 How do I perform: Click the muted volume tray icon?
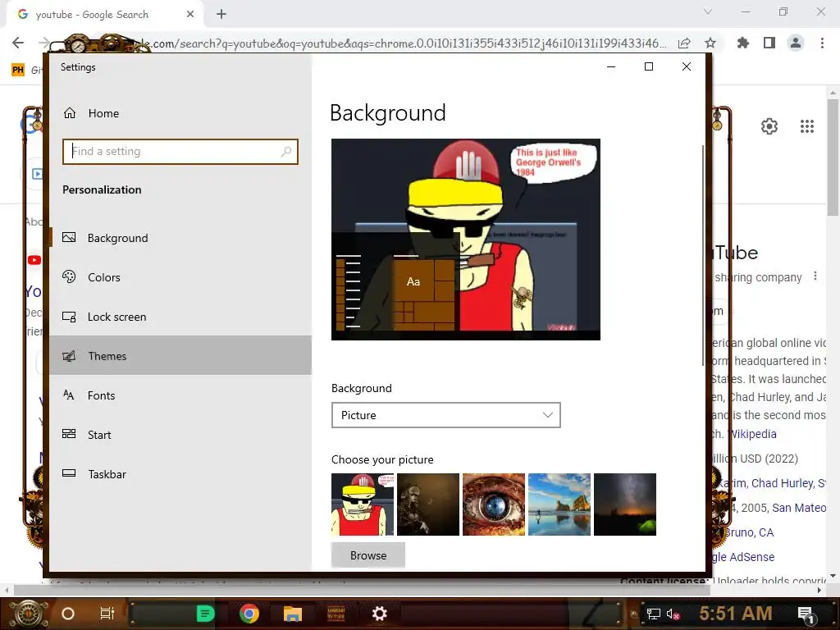(673, 614)
